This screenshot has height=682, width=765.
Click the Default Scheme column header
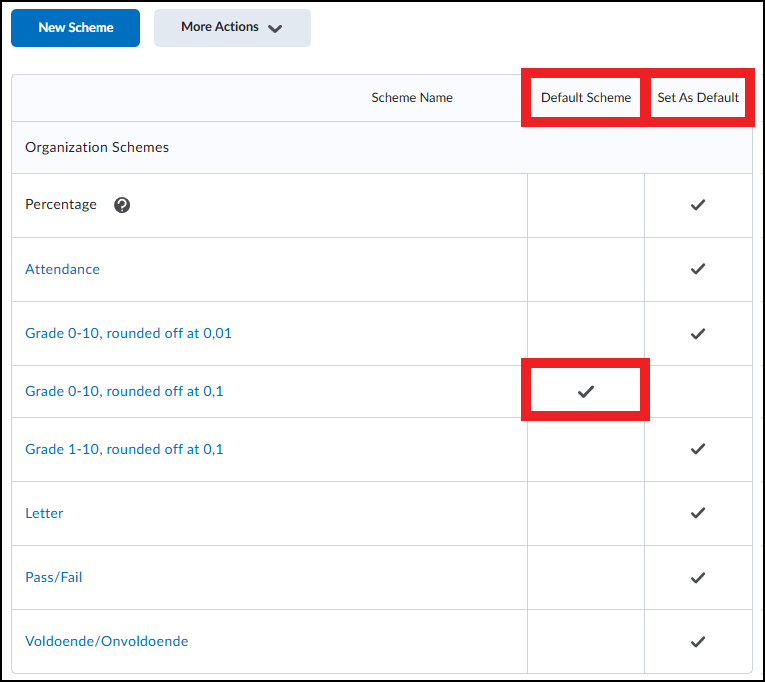click(x=586, y=98)
